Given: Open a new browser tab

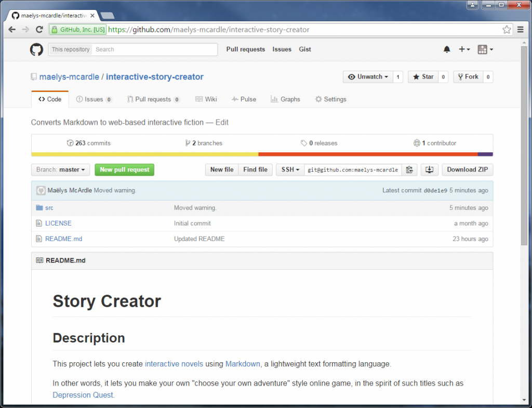Looking at the screenshot, I should click(x=108, y=16).
